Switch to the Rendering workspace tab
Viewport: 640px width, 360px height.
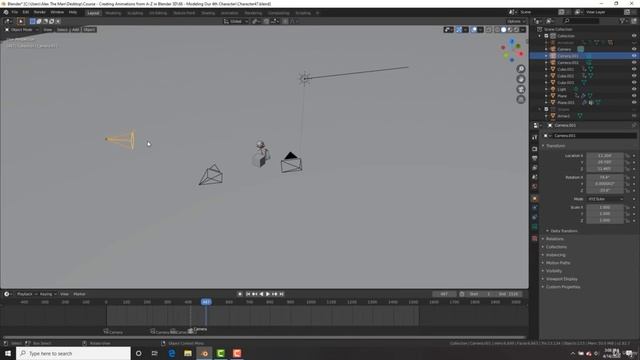(253, 13)
